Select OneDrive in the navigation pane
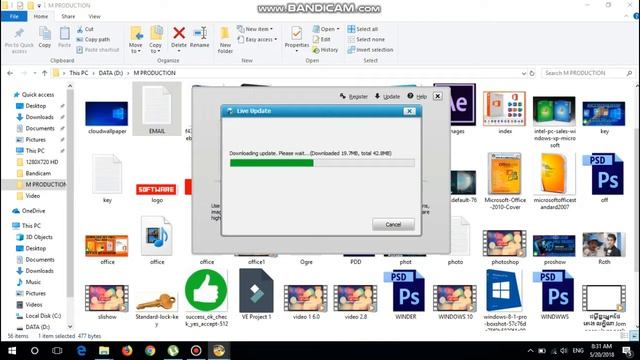The image size is (640, 360). point(33,211)
